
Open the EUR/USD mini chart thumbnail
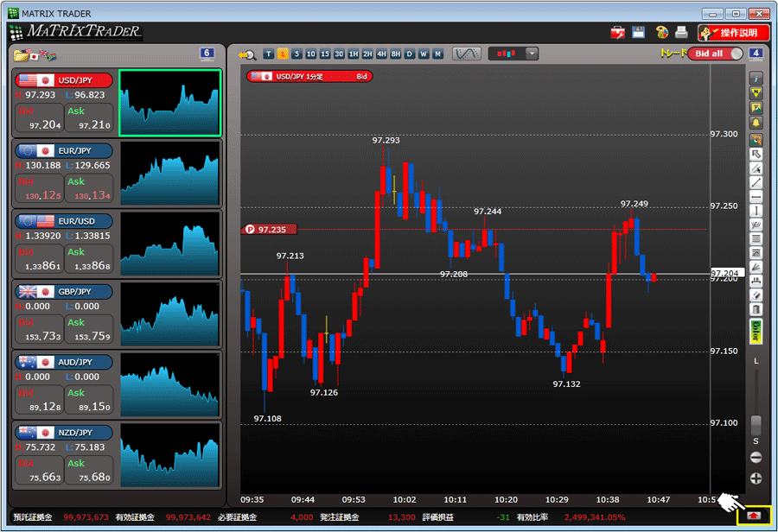click(169, 244)
